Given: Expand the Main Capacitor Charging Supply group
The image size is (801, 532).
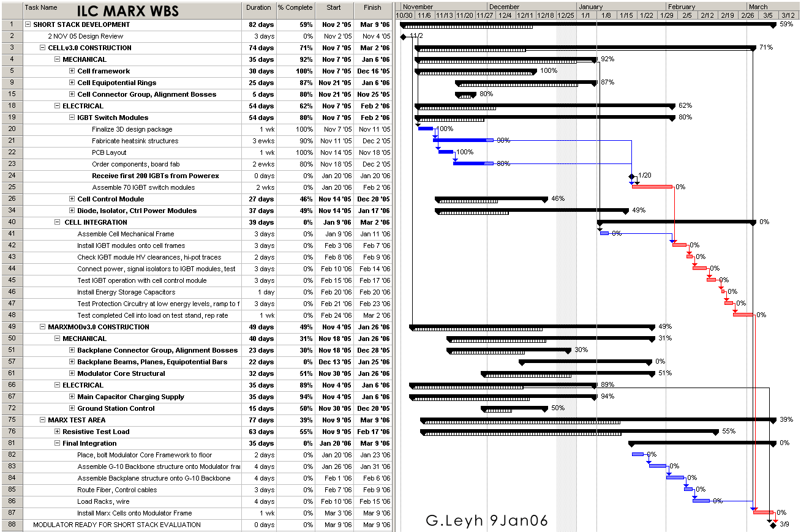Looking at the screenshot, I should tap(72, 397).
